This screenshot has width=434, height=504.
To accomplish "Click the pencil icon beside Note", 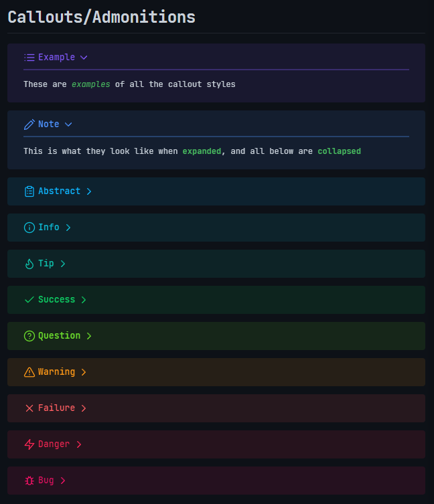I will click(x=29, y=124).
